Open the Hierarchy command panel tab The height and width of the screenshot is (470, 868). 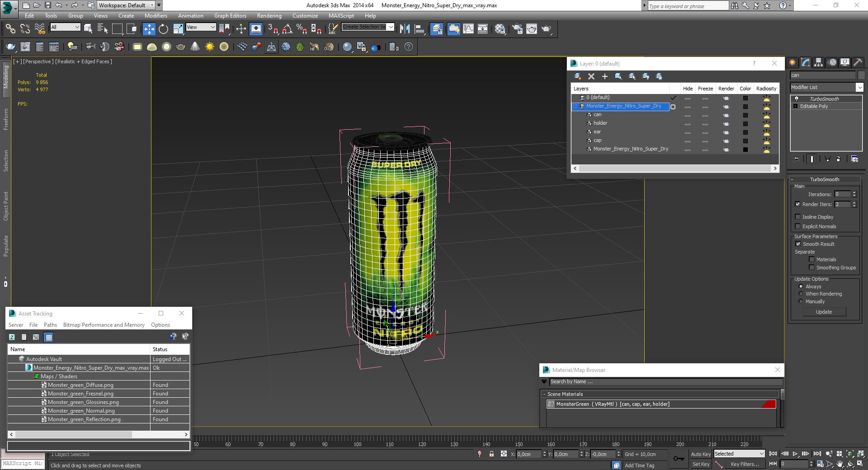(x=819, y=62)
